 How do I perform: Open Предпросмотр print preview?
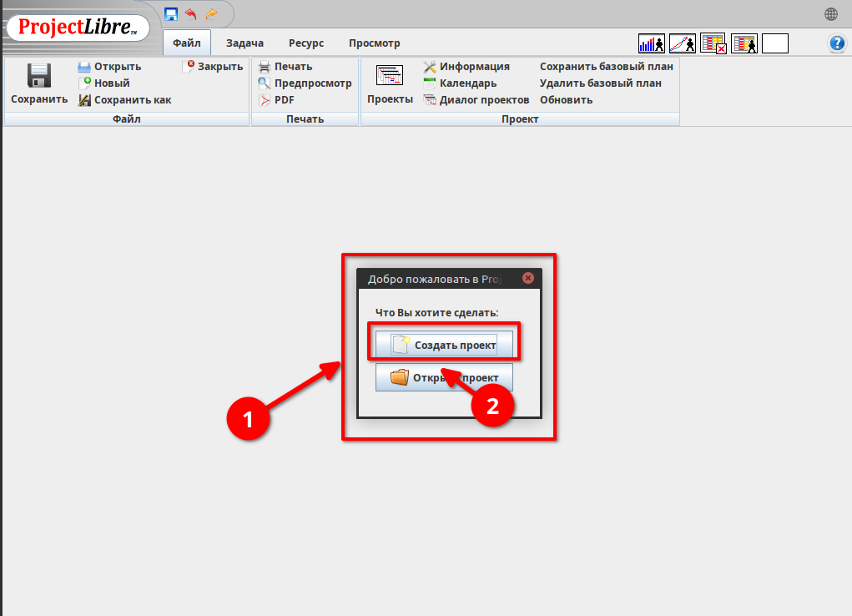[305, 83]
